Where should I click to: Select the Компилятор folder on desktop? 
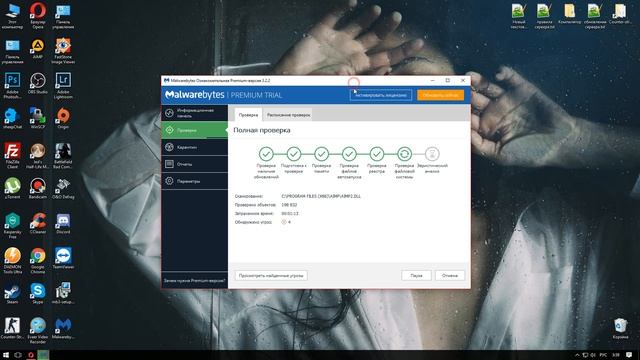coord(569,14)
